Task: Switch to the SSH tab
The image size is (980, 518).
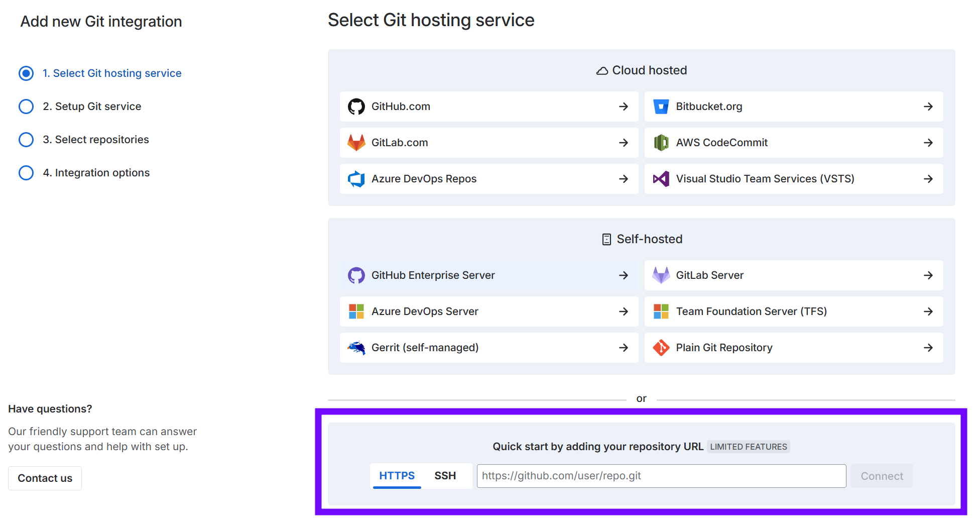Action: click(x=445, y=476)
